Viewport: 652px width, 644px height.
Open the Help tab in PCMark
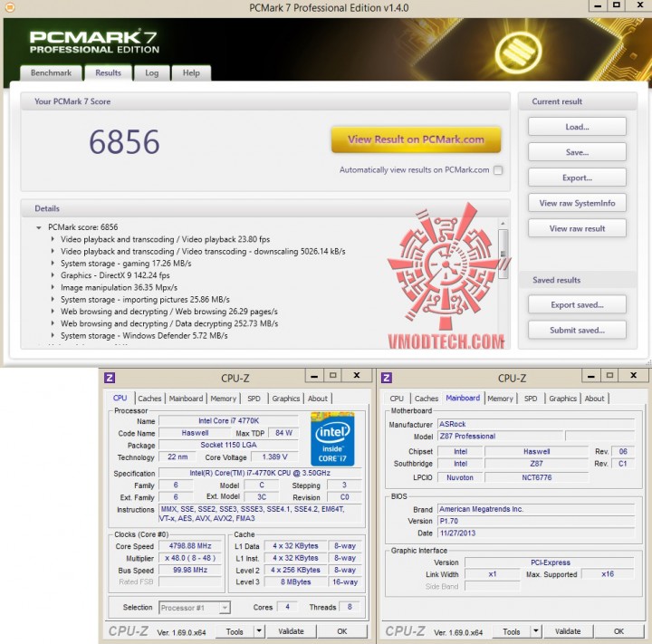191,72
